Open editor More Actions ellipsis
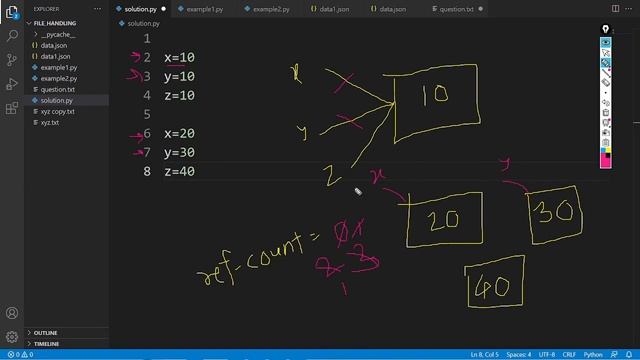 (x=629, y=9)
